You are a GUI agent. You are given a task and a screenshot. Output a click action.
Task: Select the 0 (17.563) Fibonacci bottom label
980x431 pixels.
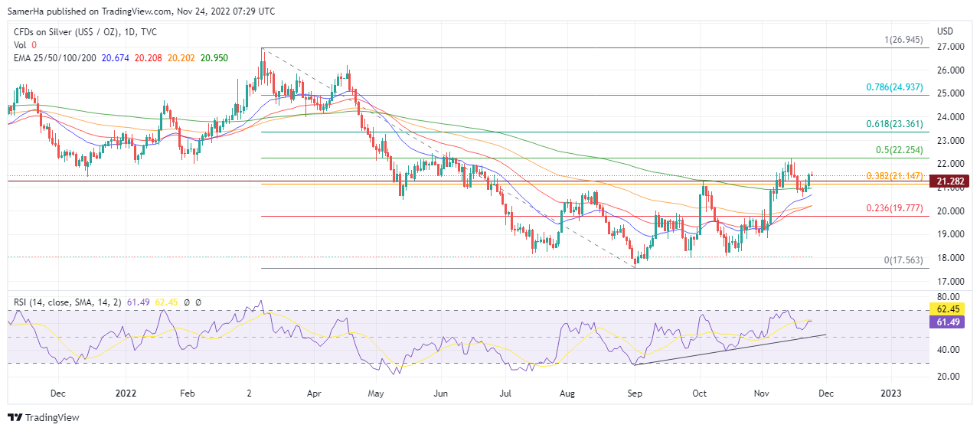tap(905, 260)
